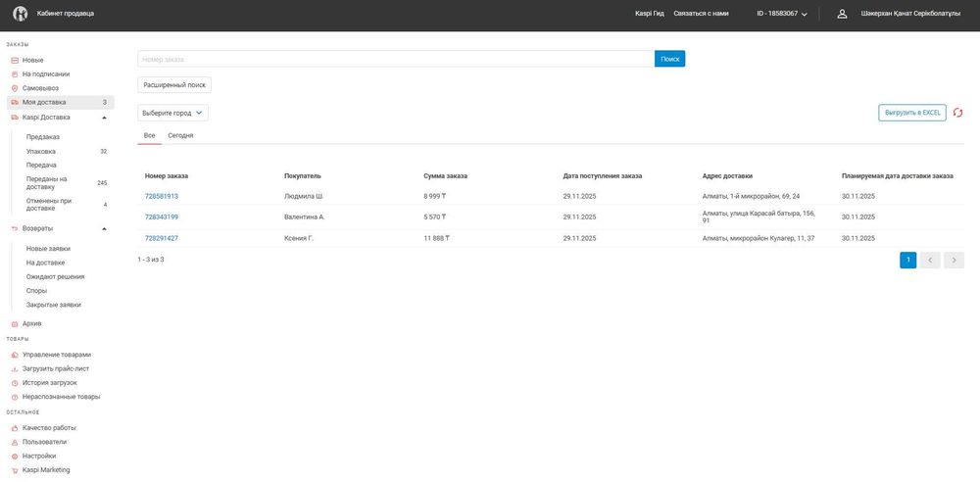The width and height of the screenshot is (980, 482).
Task: Switch to the Все tab
Action: (x=149, y=135)
